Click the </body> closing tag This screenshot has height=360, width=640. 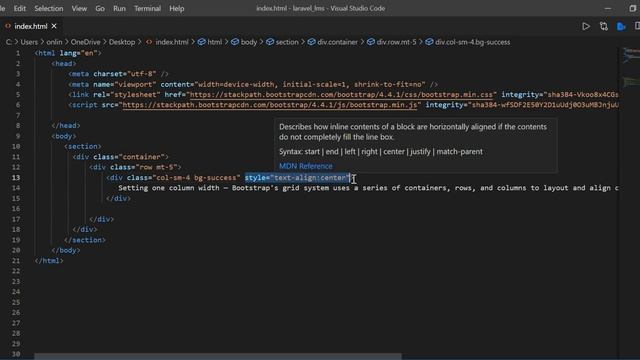pos(66,250)
